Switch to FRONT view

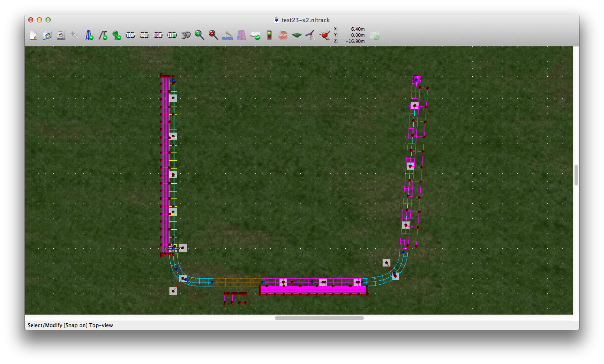[x=144, y=36]
